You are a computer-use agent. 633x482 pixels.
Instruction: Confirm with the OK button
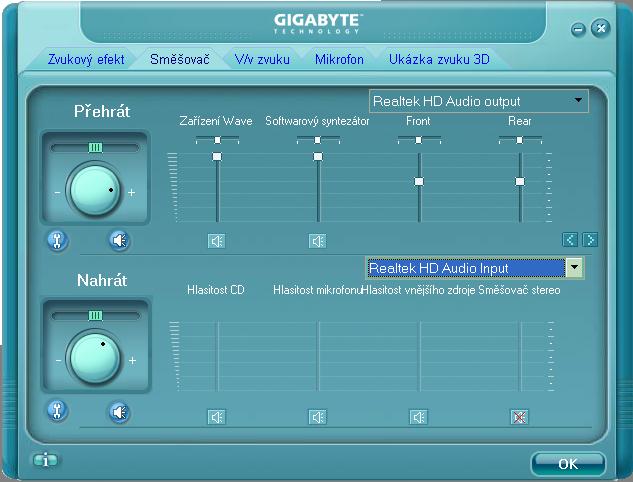[568, 464]
